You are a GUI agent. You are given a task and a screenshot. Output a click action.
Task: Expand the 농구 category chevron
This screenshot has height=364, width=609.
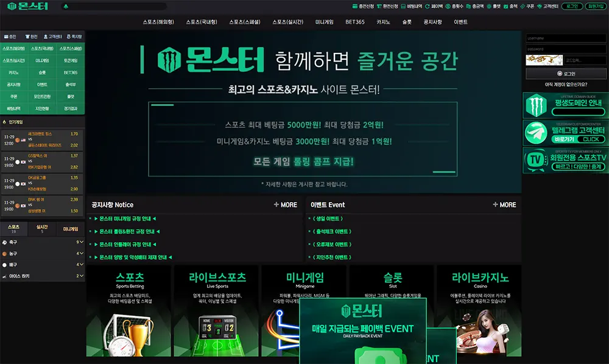[x=81, y=253]
